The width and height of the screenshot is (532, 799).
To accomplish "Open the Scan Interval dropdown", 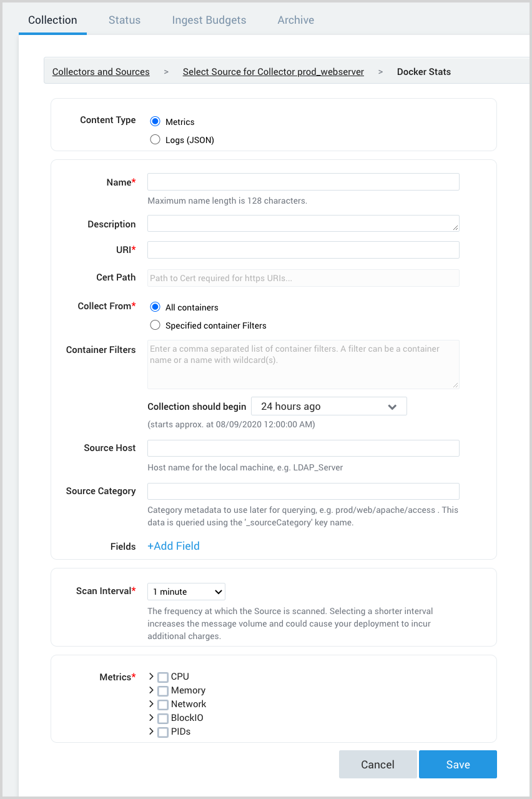I will tap(186, 592).
